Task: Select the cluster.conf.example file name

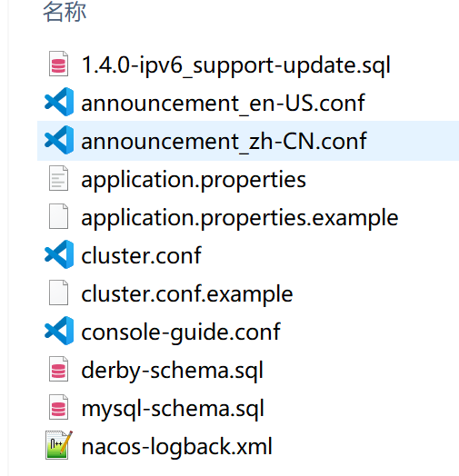Action: (187, 293)
